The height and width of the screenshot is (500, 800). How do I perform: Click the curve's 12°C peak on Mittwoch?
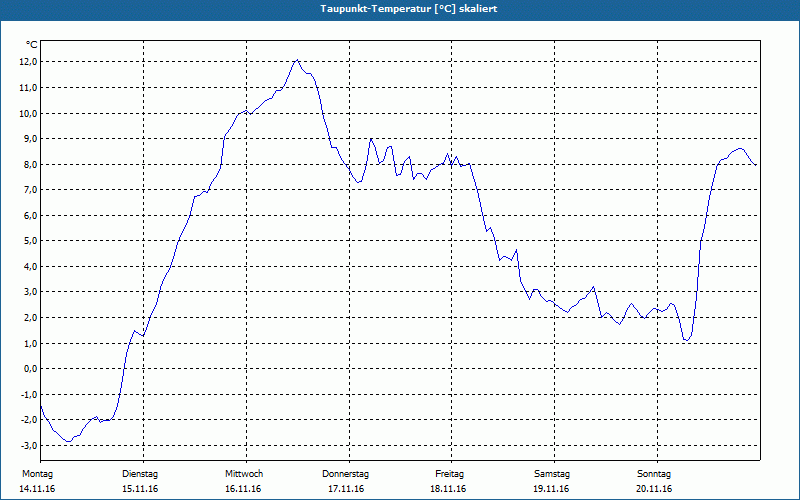pos(297,60)
